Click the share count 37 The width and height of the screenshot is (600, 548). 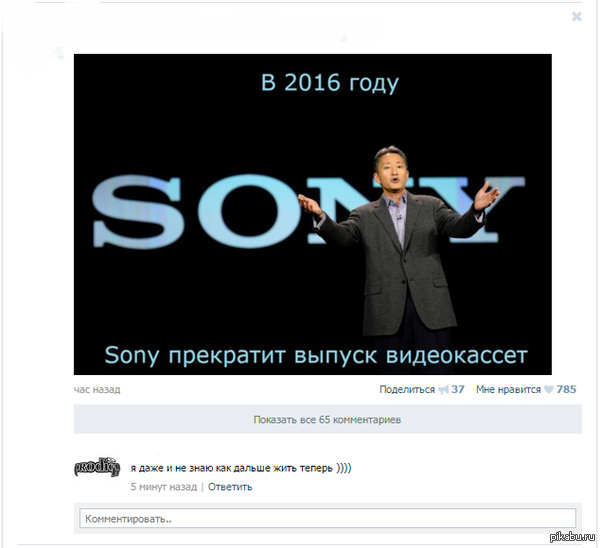(x=458, y=390)
